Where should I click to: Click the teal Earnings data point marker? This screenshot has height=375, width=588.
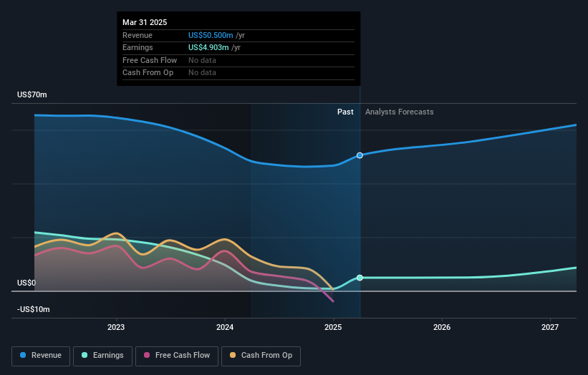[x=360, y=278]
